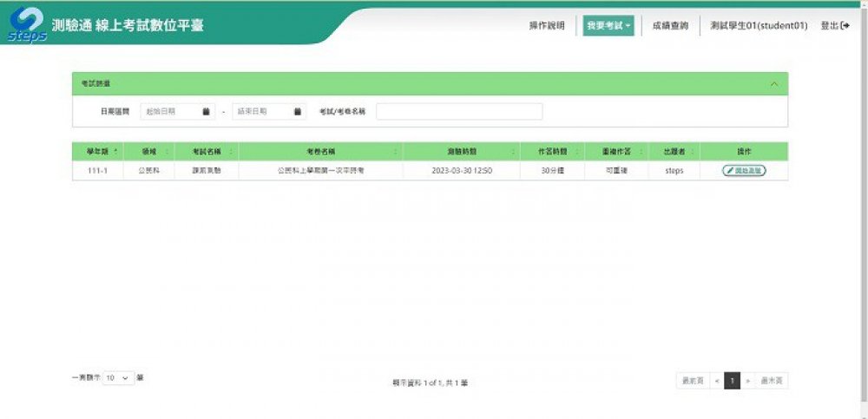
Task: Click the 最前頁 pagination button
Action: tap(692, 381)
